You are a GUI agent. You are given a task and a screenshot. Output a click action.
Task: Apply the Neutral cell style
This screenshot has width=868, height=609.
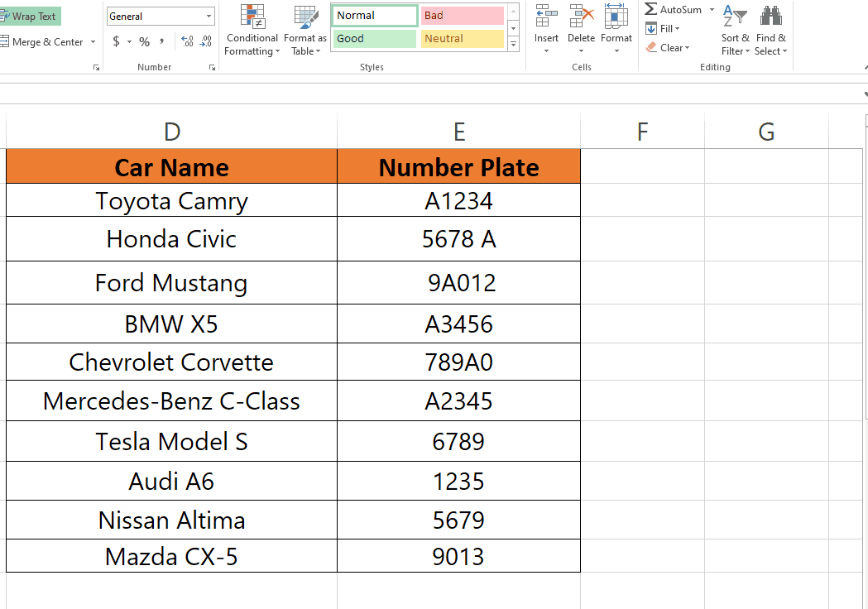coord(463,39)
